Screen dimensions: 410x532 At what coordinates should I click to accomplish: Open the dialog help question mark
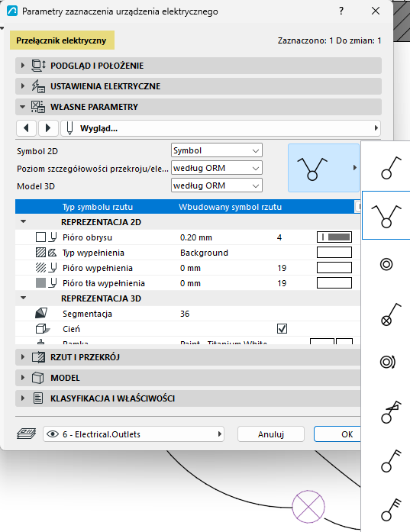[341, 11]
